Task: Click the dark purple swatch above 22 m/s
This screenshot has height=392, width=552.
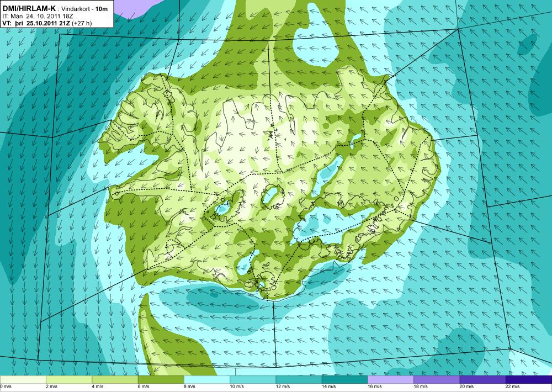Action: pos(529,380)
